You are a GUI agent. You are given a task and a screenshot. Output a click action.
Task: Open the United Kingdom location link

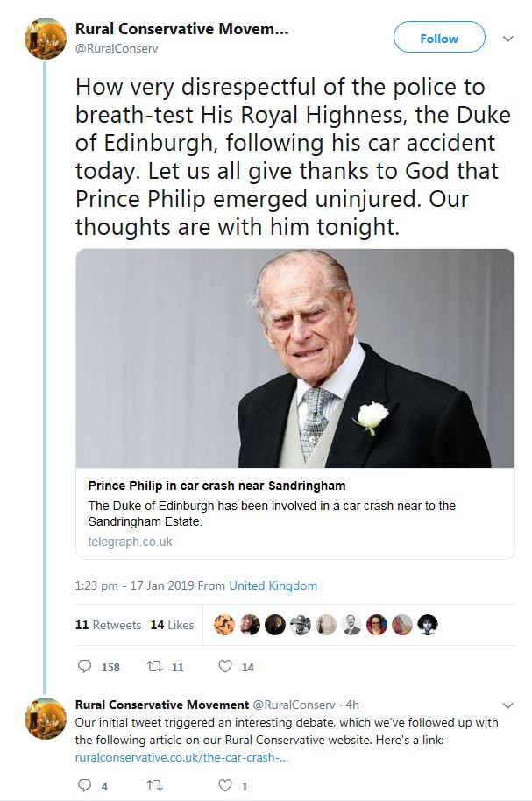point(273,585)
